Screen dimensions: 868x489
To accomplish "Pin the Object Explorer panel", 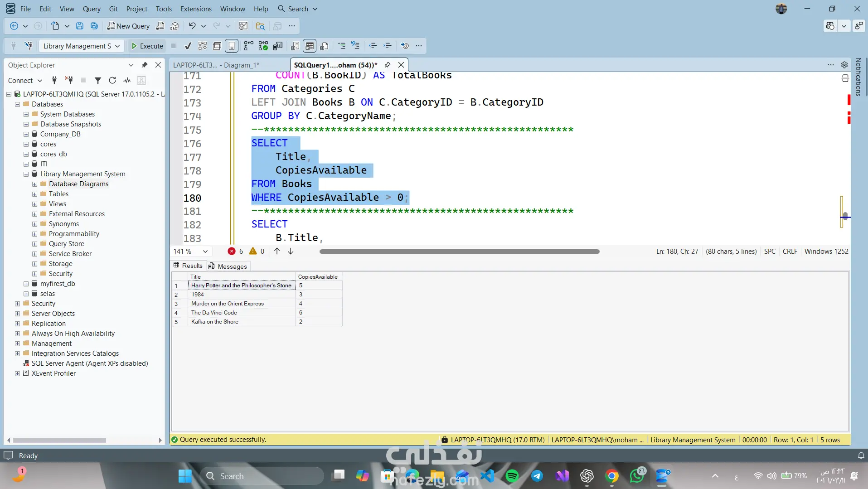I will click(x=145, y=65).
